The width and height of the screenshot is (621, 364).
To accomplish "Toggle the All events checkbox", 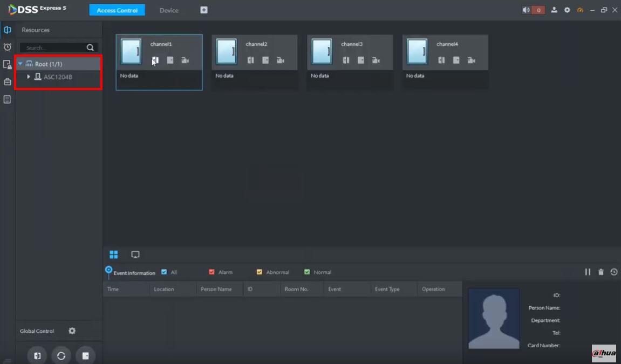I will pyautogui.click(x=164, y=272).
